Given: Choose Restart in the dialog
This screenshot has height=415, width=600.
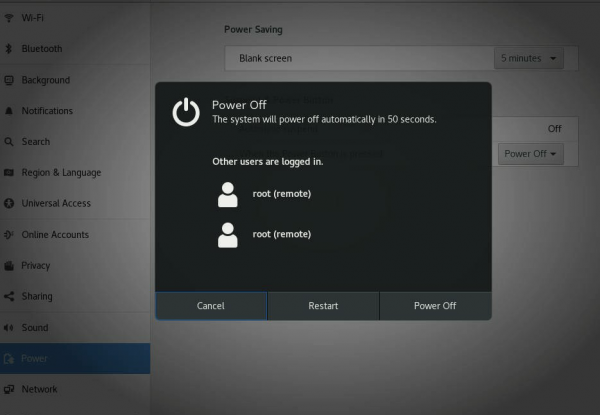Looking at the screenshot, I should tap(323, 306).
